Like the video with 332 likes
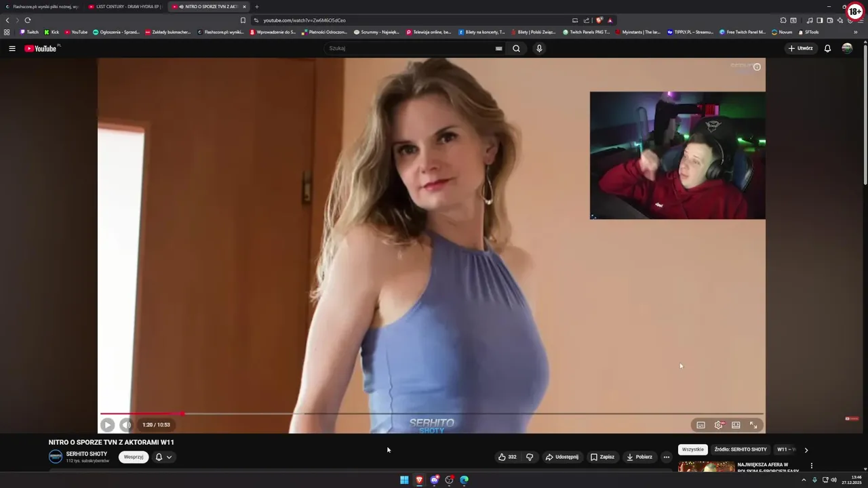This screenshot has height=488, width=868. pyautogui.click(x=507, y=457)
